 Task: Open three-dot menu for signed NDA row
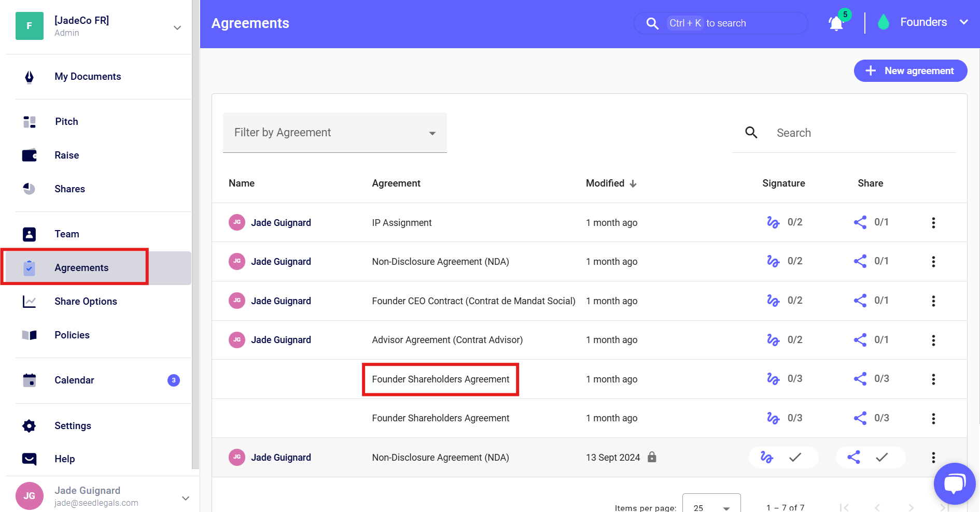[933, 458]
